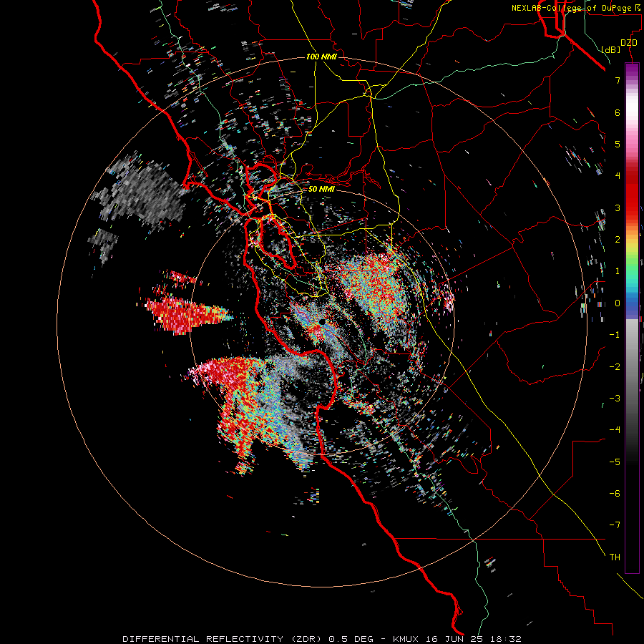
Task: Click the bottom caption Differential Reflectivity title
Action: click(x=321, y=639)
